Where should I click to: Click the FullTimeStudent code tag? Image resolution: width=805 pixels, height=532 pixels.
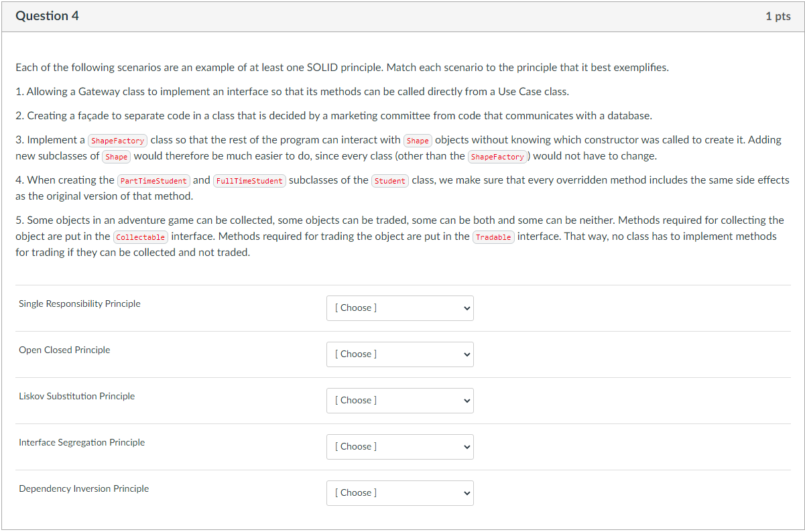[x=249, y=181]
